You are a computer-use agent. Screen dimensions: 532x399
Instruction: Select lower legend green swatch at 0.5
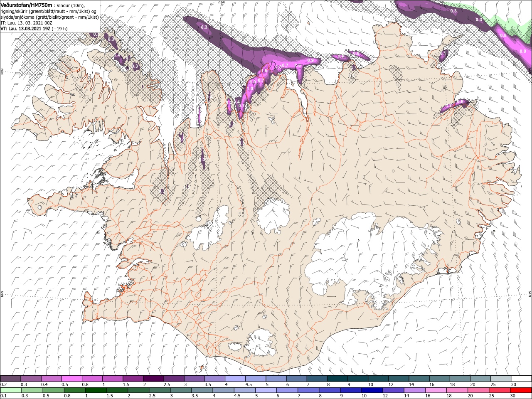[x=53, y=390]
